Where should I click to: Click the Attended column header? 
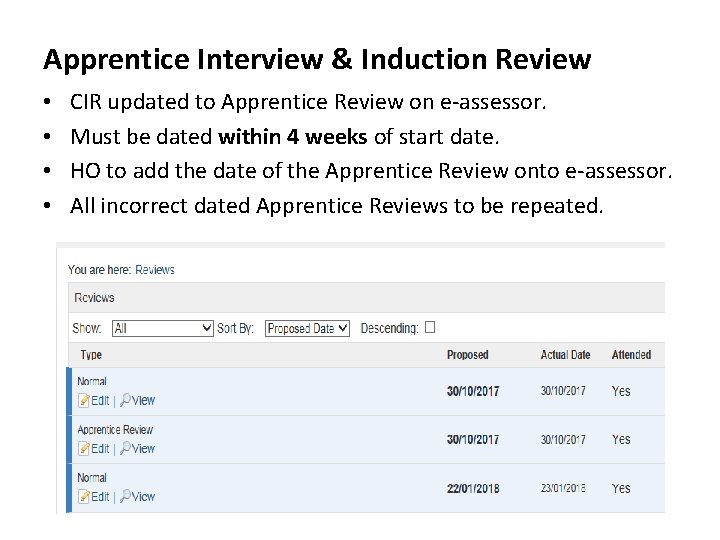[631, 355]
